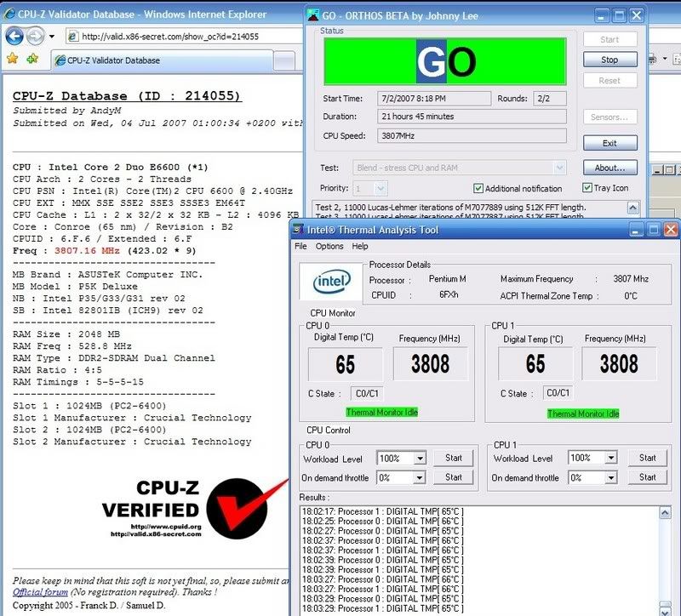This screenshot has width=681, height=616.
Task: Select result row 18:02:17 Processor 1
Action: point(382,512)
